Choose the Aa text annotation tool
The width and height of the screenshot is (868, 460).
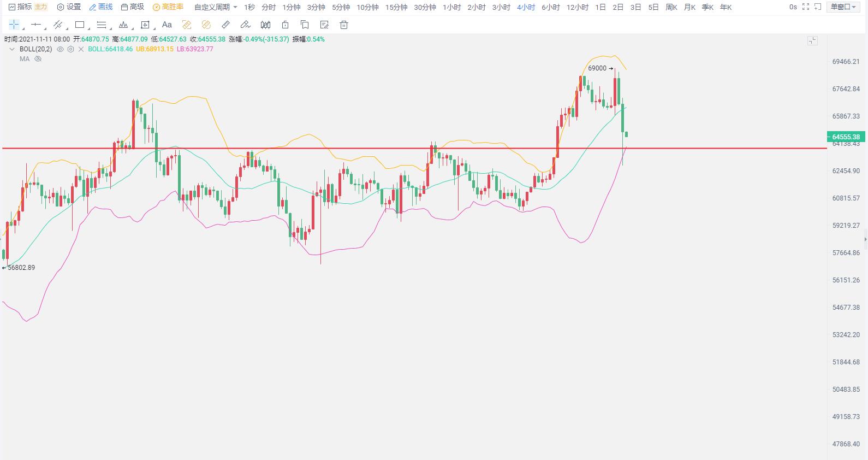167,25
